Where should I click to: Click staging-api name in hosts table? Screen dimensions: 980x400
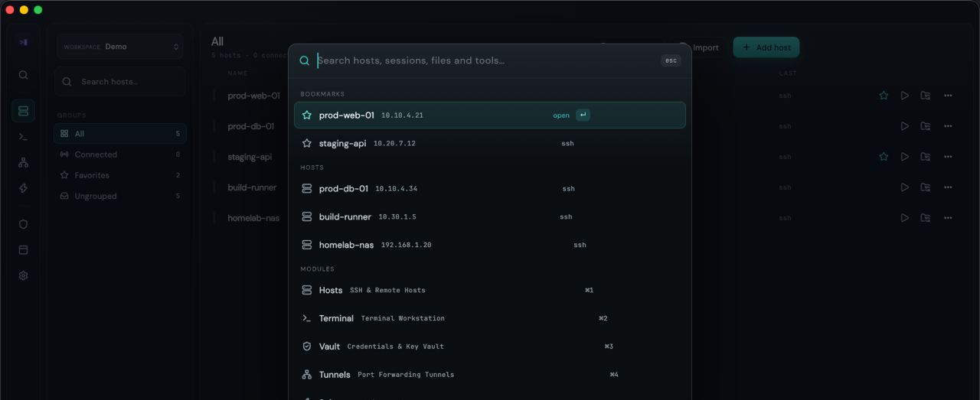pyautogui.click(x=250, y=157)
